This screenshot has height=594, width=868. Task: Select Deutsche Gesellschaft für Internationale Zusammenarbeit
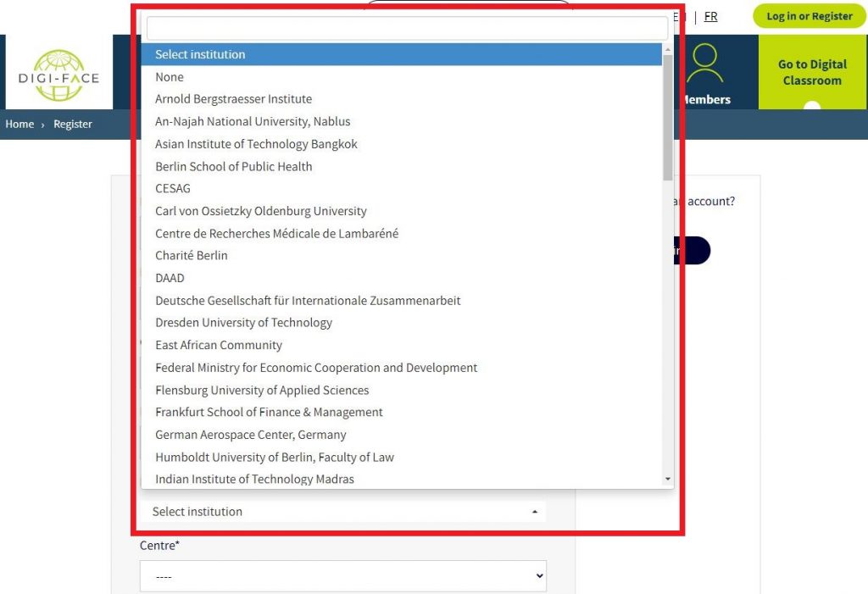[401, 301]
